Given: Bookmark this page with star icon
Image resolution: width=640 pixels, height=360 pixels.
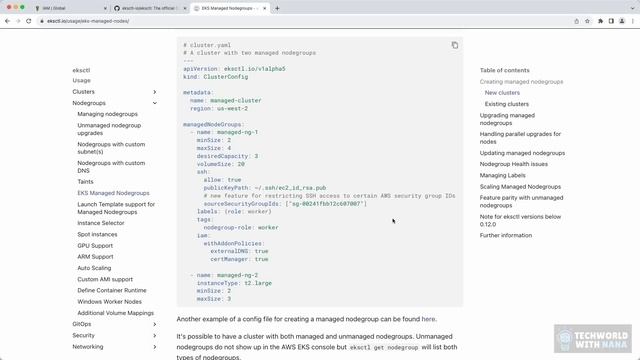Looking at the screenshot, I should [x=587, y=21].
